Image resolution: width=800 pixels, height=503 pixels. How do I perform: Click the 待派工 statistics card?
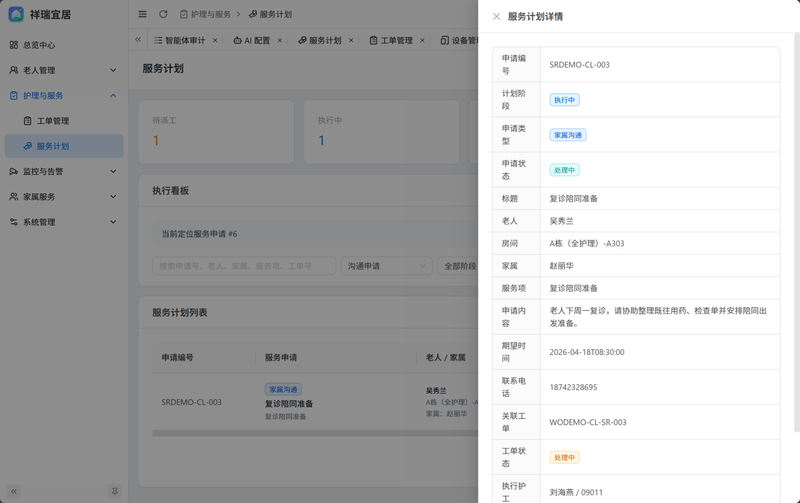(x=216, y=132)
